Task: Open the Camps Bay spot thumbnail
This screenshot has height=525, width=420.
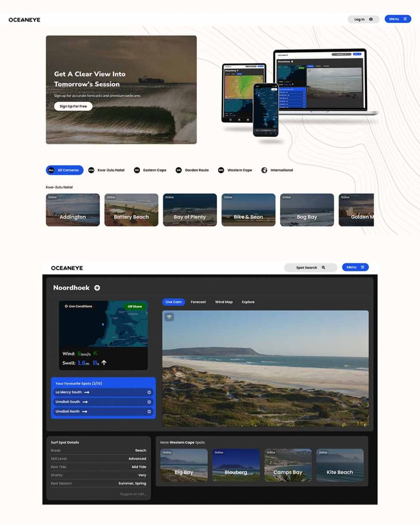Action: click(288, 466)
